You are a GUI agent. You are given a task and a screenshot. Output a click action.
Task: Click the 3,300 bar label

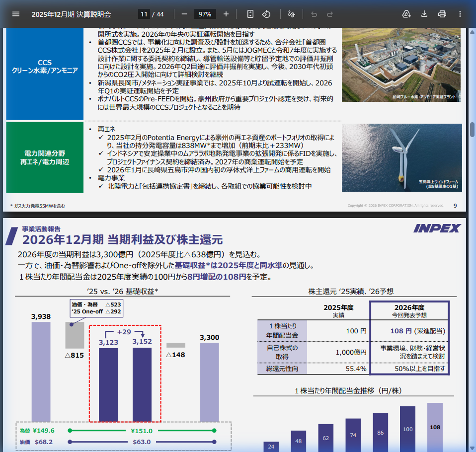[210, 338]
